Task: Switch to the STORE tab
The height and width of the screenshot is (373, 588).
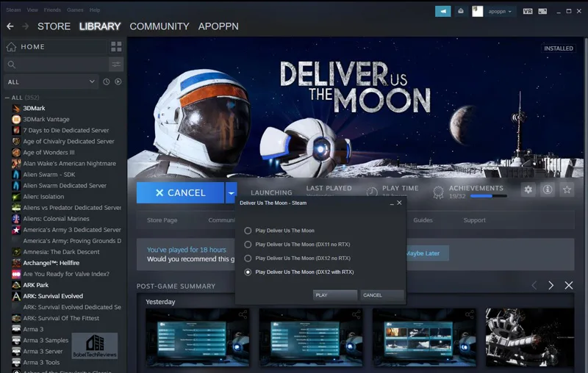Action: coord(54,26)
